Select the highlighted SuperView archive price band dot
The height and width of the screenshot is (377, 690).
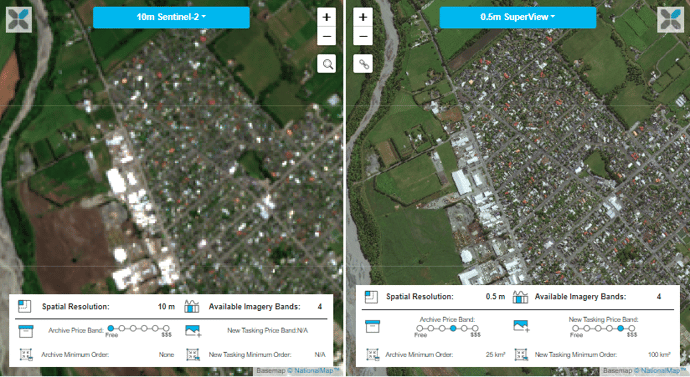click(x=453, y=328)
